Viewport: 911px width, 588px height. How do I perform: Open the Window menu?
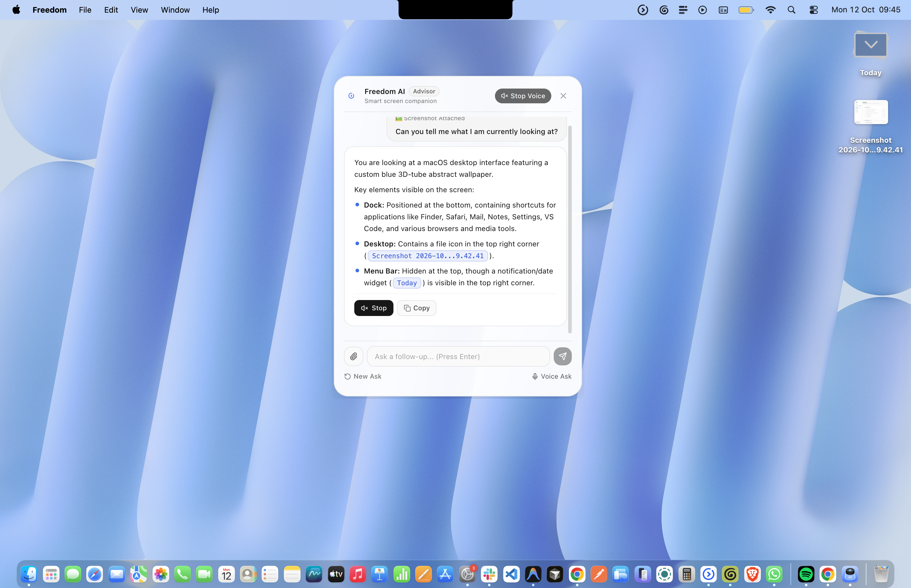point(175,10)
